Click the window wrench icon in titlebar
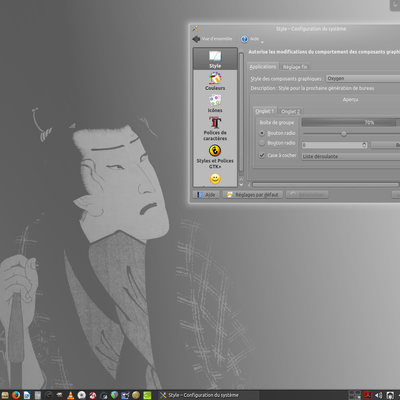This screenshot has width=400, height=400. (195, 29)
